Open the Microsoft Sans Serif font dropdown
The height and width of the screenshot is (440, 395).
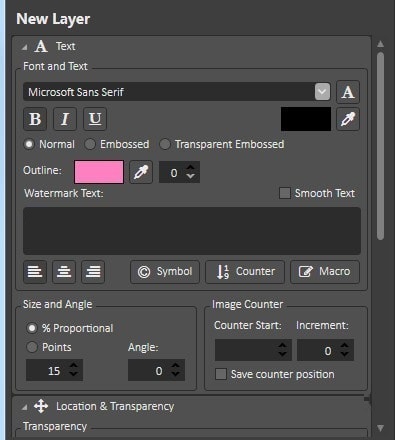tap(322, 92)
